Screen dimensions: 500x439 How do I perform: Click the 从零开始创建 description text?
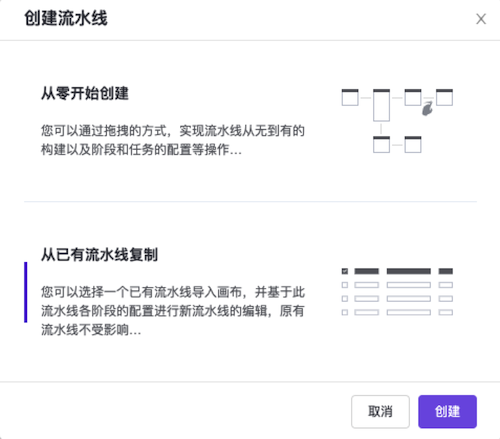pos(173,140)
